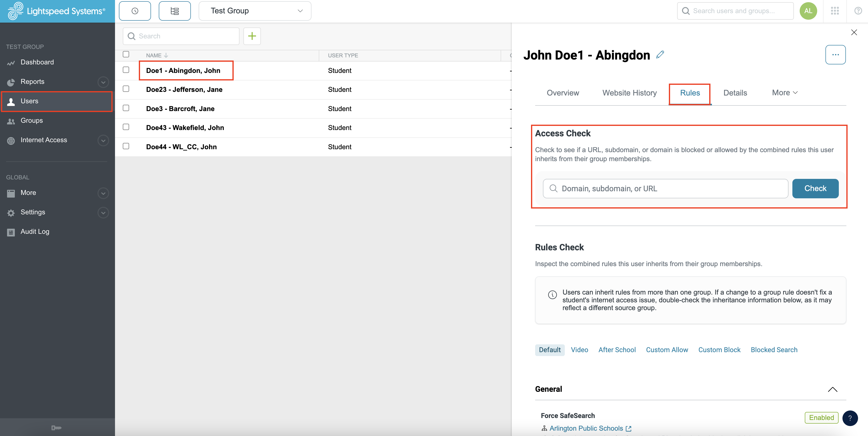Edit John Doe1's name with pencil icon
Viewport: 868px width, 436px height.
(x=660, y=55)
